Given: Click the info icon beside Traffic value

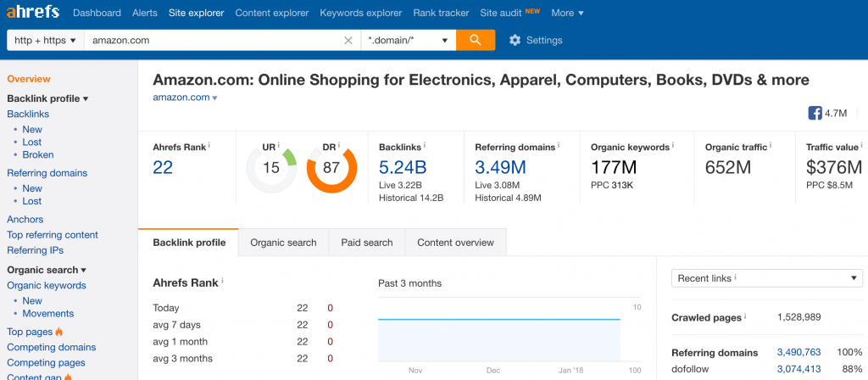Looking at the screenshot, I should click(x=862, y=145).
